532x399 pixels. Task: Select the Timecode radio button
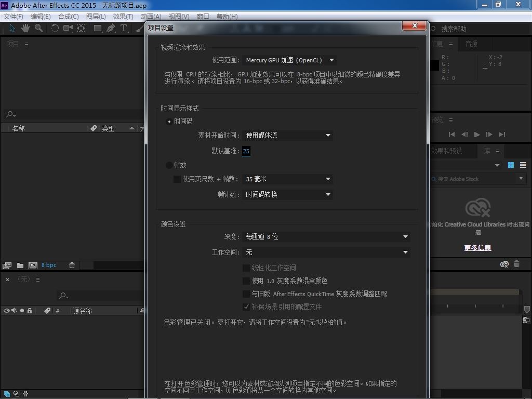click(169, 122)
